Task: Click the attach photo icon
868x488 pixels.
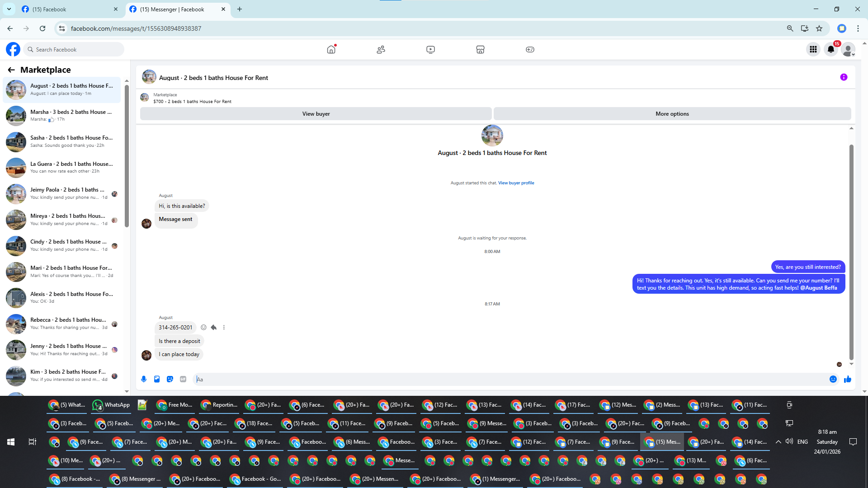Action: [157, 379]
